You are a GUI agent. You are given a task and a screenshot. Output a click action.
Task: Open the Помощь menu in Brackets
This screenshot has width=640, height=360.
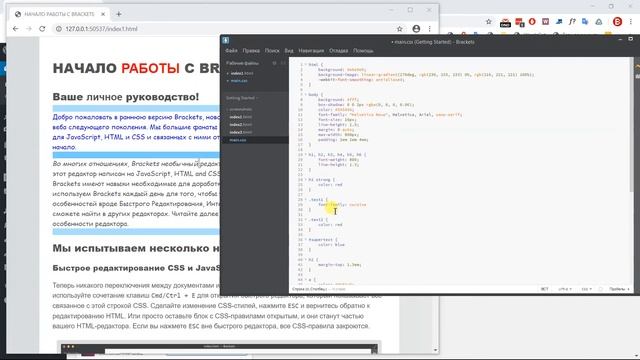363,51
